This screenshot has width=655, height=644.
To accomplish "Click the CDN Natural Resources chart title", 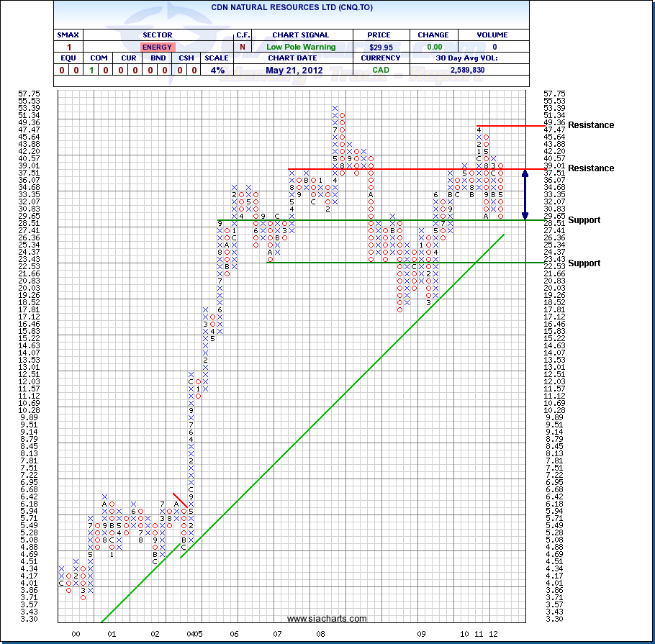I will point(291,6).
